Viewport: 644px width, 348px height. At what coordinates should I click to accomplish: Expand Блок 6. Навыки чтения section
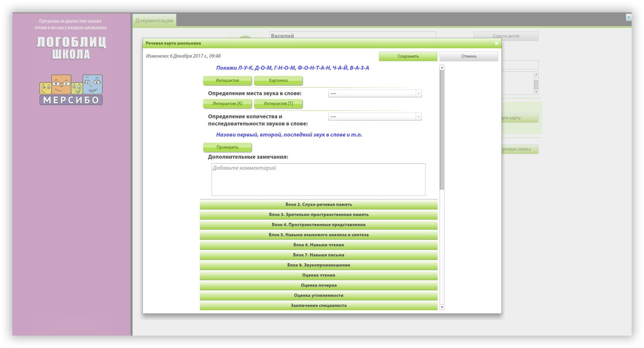[x=318, y=245]
